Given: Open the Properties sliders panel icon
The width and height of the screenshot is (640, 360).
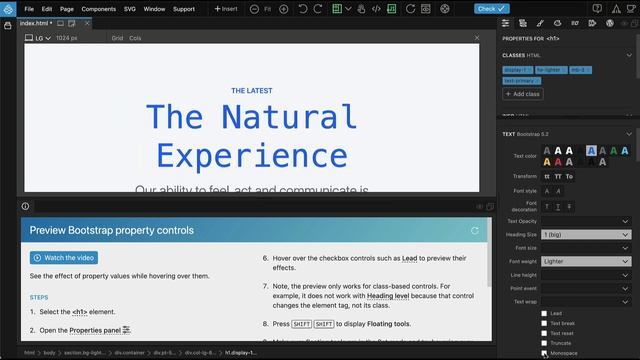Looking at the screenshot, I should (505, 23).
